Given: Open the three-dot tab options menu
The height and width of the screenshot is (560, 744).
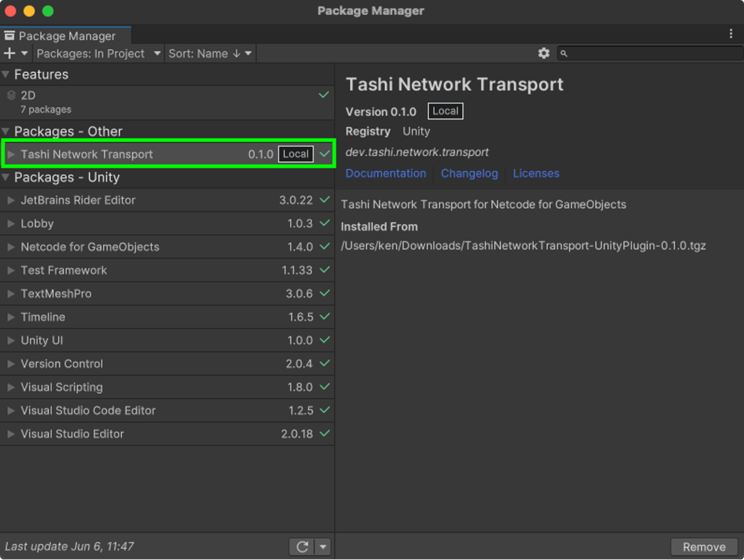Looking at the screenshot, I should [x=731, y=34].
